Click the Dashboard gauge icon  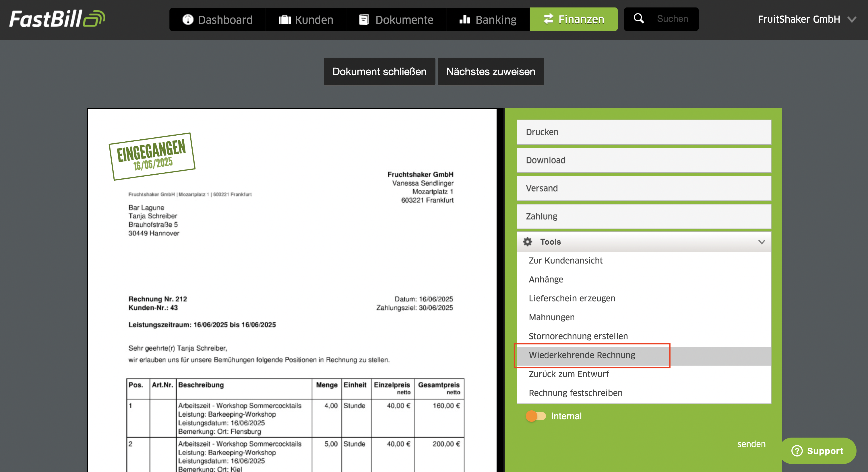tap(188, 19)
